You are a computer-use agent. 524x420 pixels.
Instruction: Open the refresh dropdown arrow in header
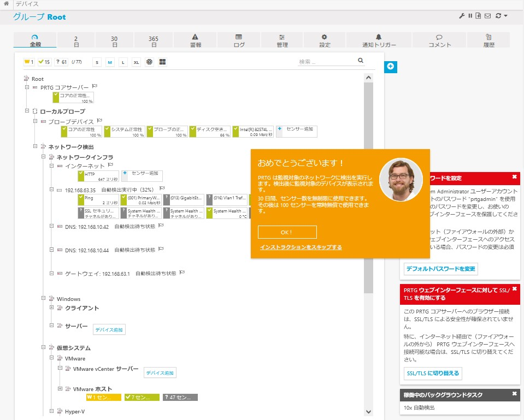click(505, 16)
